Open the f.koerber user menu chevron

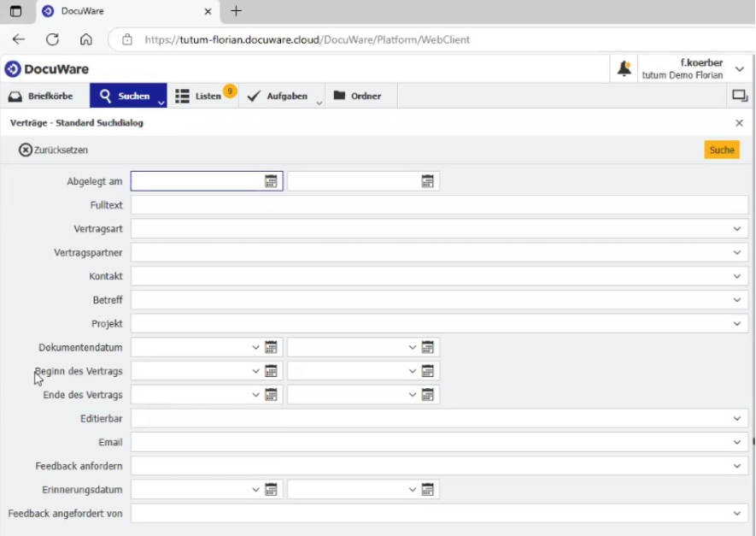740,69
